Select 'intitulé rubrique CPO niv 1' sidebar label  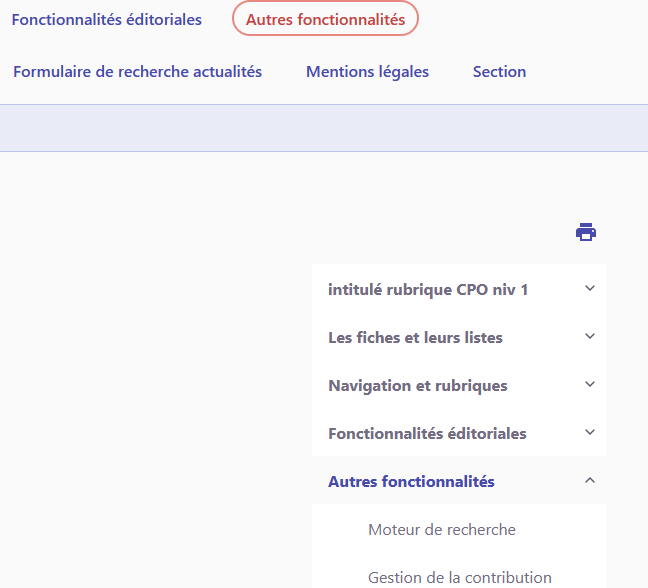pos(428,290)
